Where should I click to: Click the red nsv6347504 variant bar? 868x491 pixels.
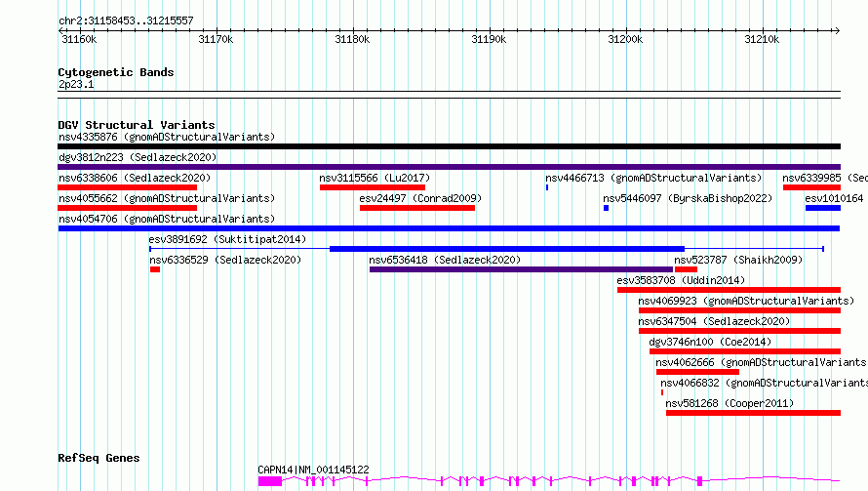[x=739, y=331]
